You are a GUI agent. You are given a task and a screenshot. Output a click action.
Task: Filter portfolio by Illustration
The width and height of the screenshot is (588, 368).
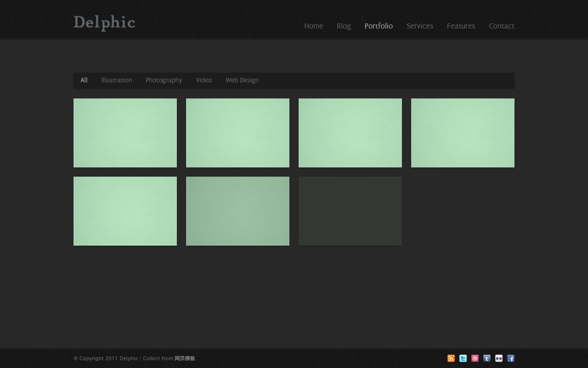117,80
